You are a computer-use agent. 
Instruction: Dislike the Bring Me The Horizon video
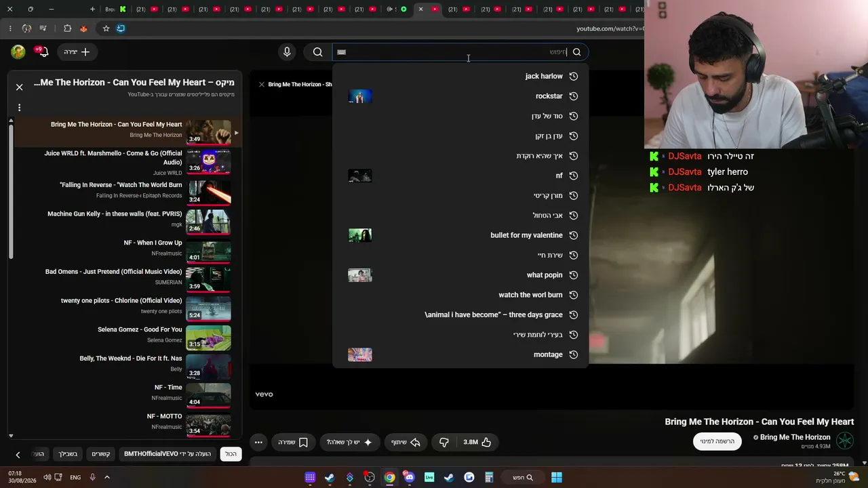(x=444, y=442)
